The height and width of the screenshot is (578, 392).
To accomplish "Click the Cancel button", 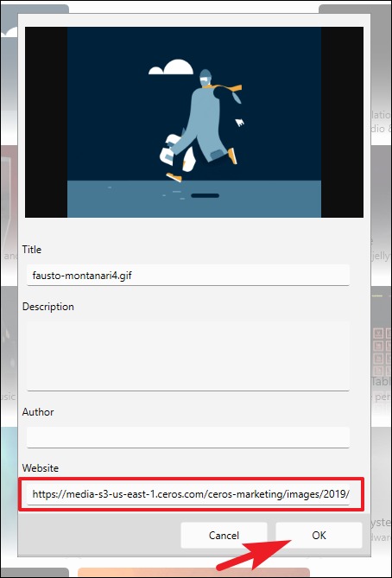I will (x=224, y=535).
